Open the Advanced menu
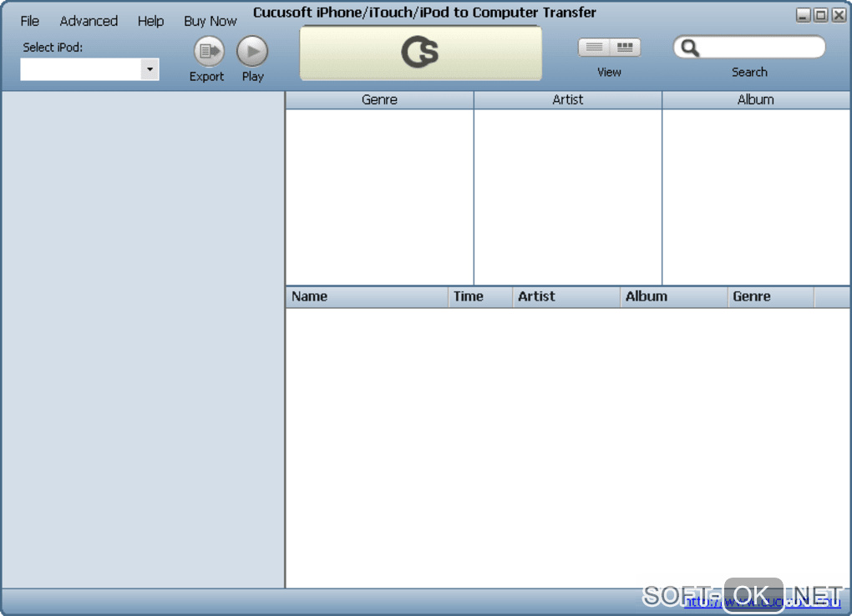 89,21
